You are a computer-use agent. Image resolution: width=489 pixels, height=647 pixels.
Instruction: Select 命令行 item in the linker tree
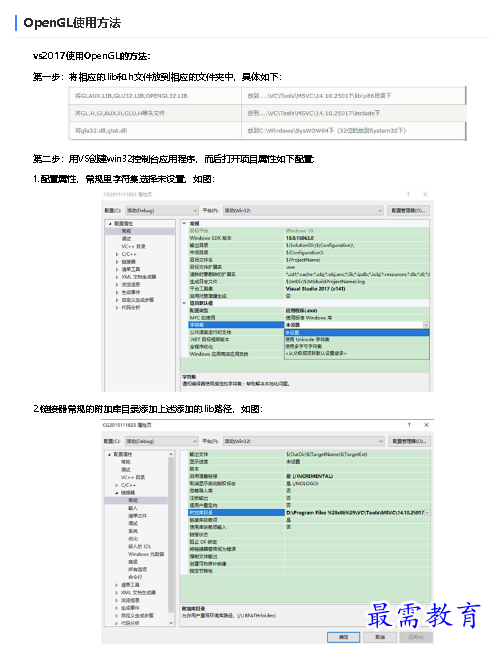135,577
